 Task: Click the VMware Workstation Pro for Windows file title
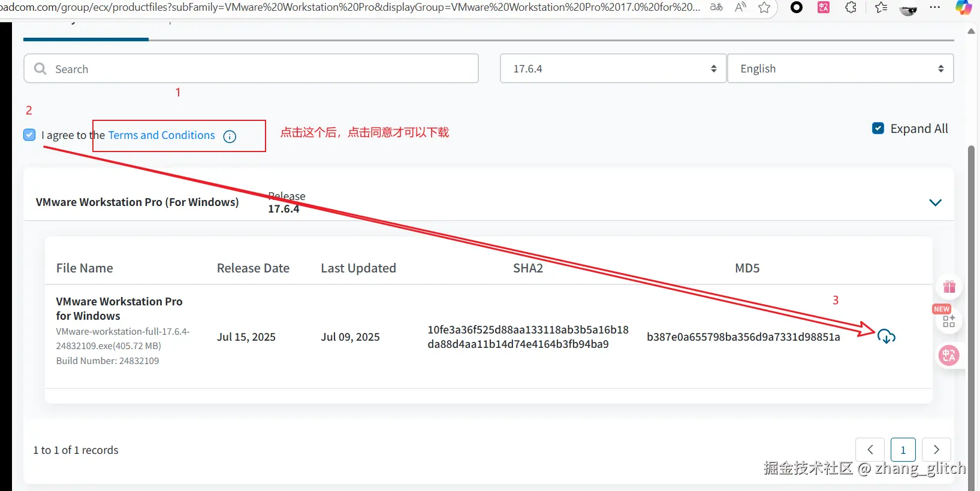tap(119, 308)
